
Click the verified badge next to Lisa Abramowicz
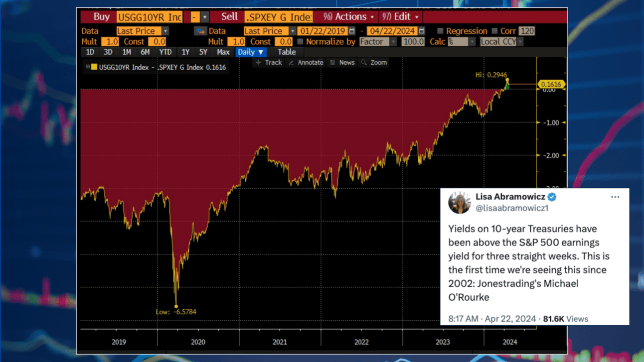pyautogui.click(x=552, y=197)
